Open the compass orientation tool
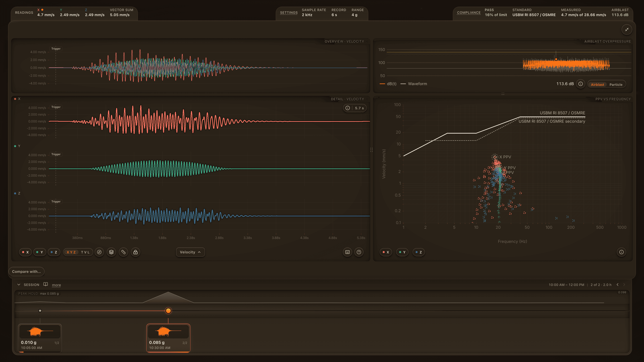This screenshot has width=644, height=362. tap(99, 252)
